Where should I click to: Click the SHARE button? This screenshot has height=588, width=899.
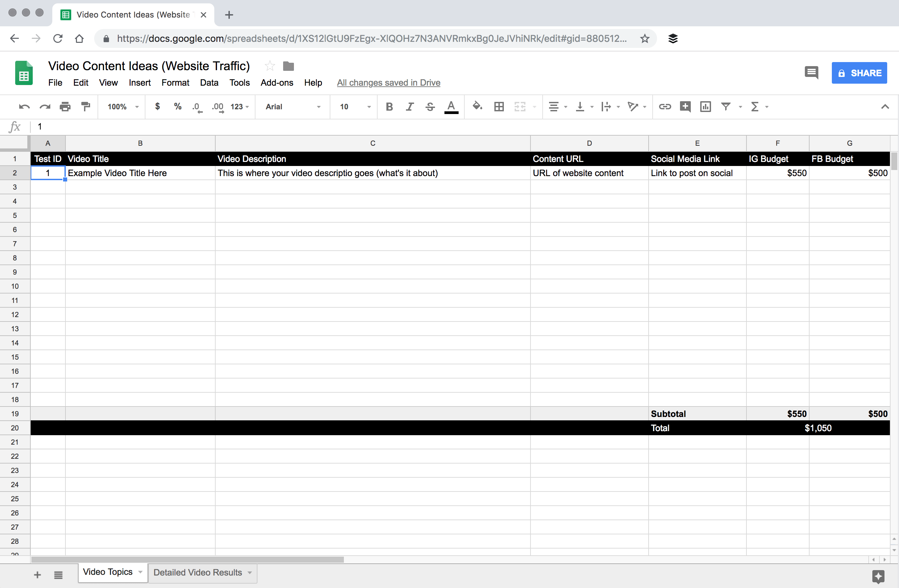coord(859,73)
